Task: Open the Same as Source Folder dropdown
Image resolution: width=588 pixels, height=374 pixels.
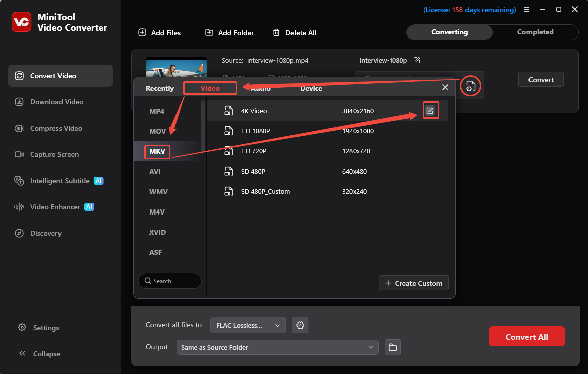Action: click(x=277, y=347)
